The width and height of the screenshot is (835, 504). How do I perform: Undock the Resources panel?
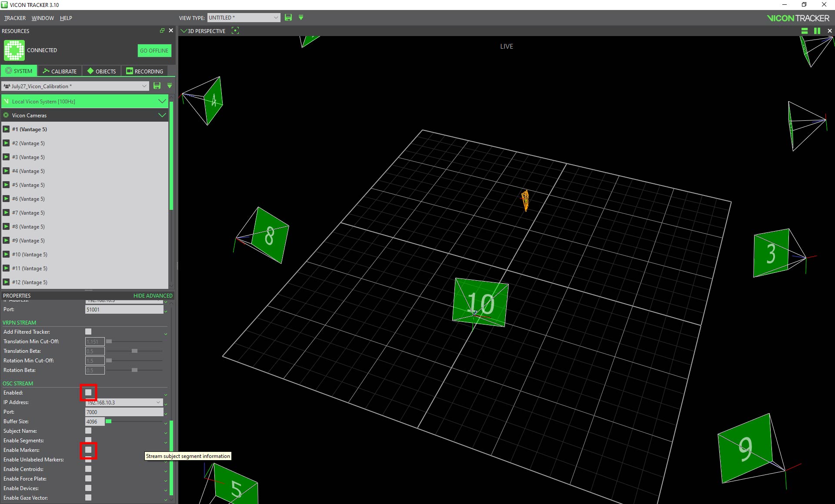tap(162, 30)
